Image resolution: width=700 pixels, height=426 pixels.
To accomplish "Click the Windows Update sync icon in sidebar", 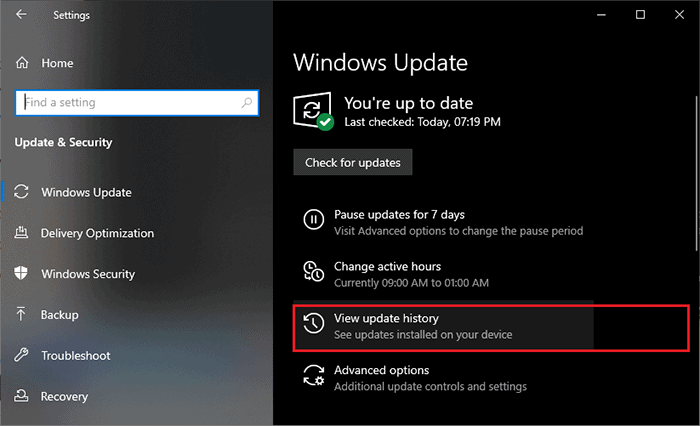I will coord(21,192).
